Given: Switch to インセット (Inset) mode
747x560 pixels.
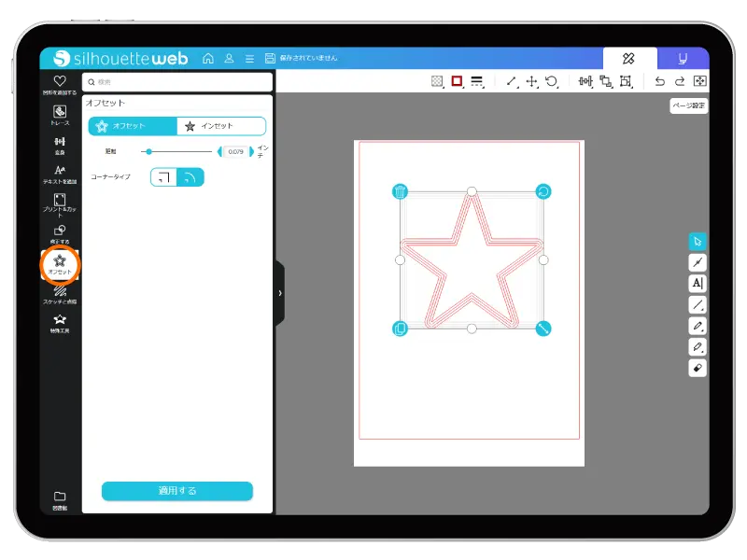Looking at the screenshot, I should pos(220,126).
